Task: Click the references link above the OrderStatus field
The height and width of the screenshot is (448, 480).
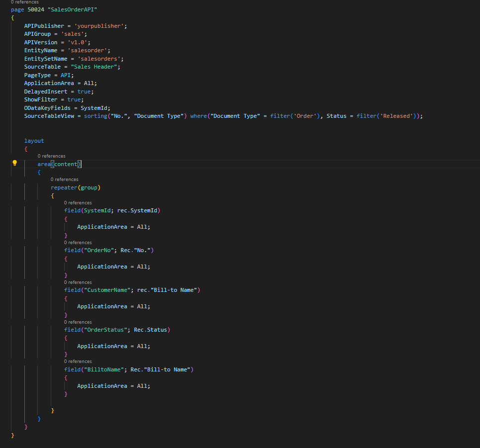Action: pos(78,322)
